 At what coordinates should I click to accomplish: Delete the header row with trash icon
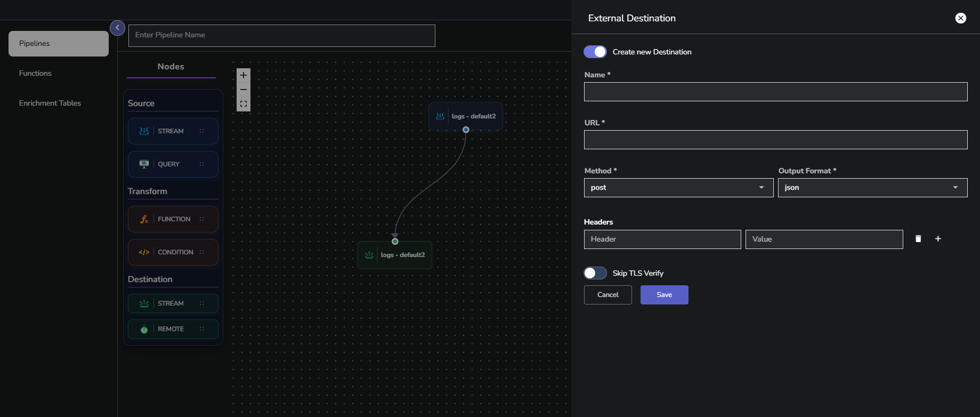click(918, 239)
